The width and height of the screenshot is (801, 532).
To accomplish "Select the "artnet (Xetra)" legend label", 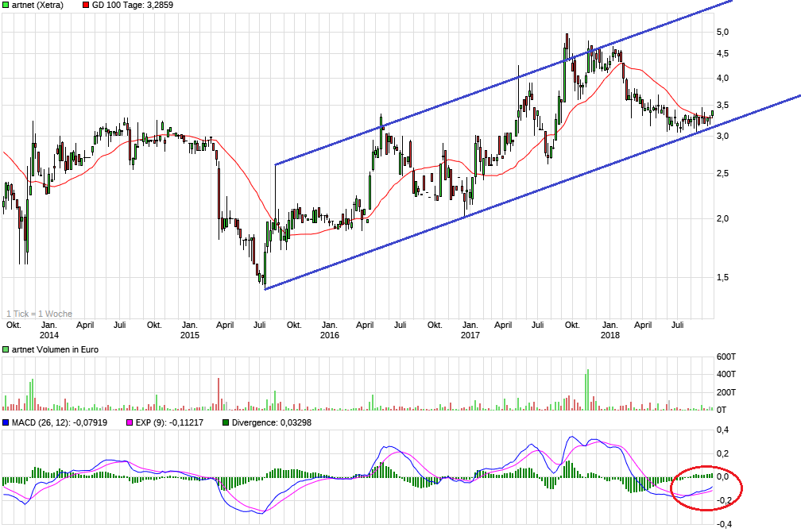I will (x=39, y=5).
